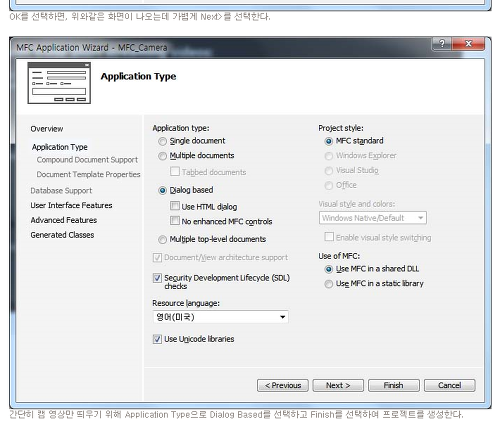Select Dialog based application type
The width and height of the screenshot is (500, 431).
[162, 190]
